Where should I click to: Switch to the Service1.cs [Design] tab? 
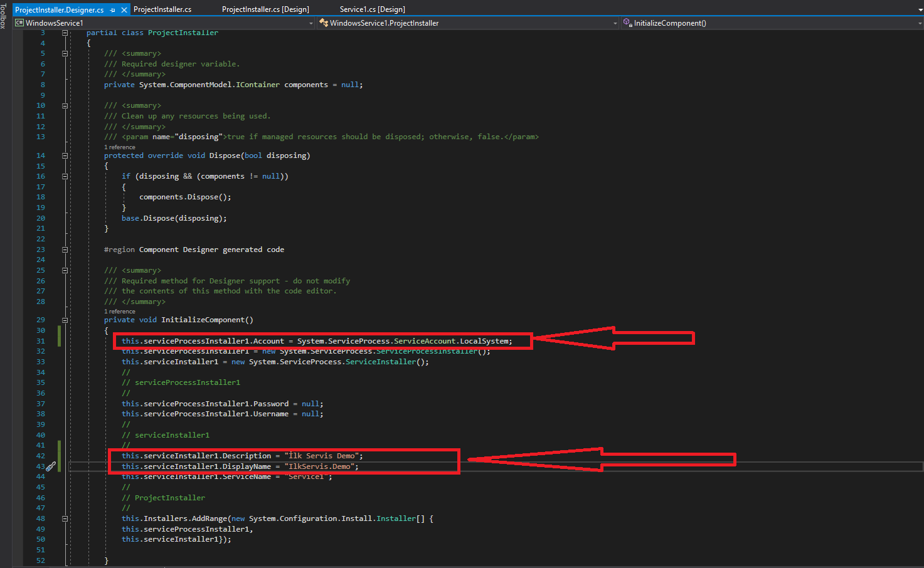pyautogui.click(x=373, y=9)
